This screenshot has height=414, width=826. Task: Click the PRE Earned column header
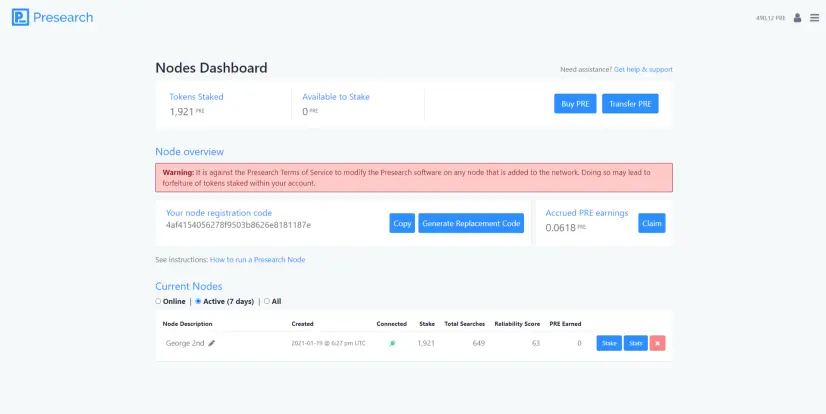(x=565, y=324)
